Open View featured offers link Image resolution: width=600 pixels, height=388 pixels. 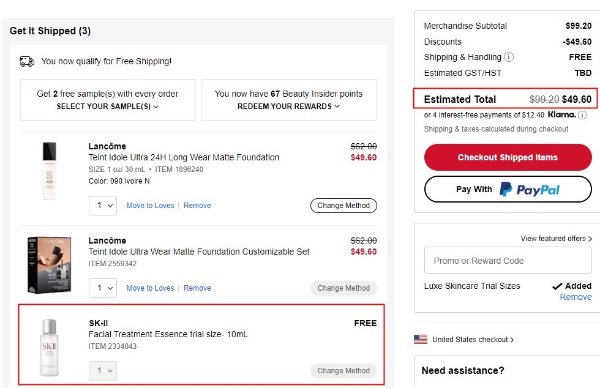click(556, 238)
